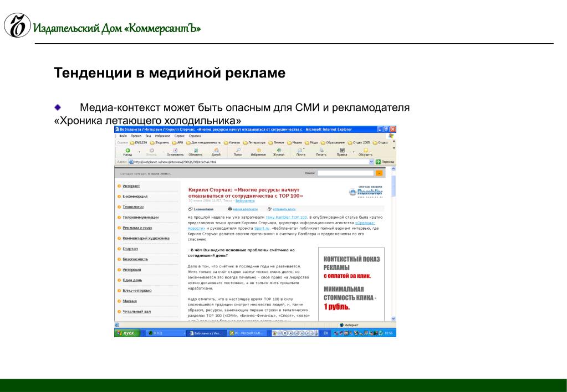Viewport: 567px width, 392px height.
Task: Open the Е-коммерция section link
Action: pyautogui.click(x=135, y=197)
